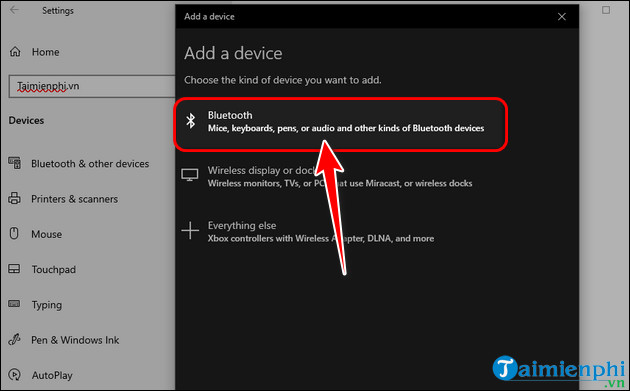Click the Bluetooth & other devices icon
Image resolution: width=630 pixels, height=391 pixels.
point(15,163)
